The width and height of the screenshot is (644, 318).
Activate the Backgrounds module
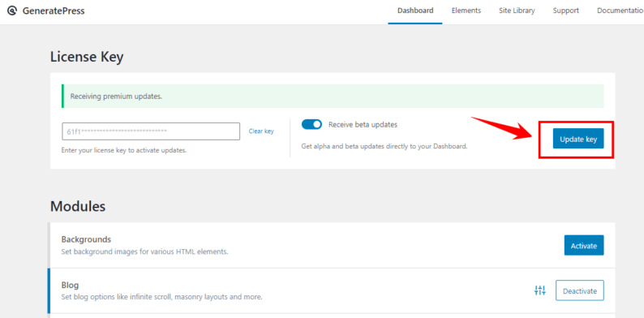[584, 245]
